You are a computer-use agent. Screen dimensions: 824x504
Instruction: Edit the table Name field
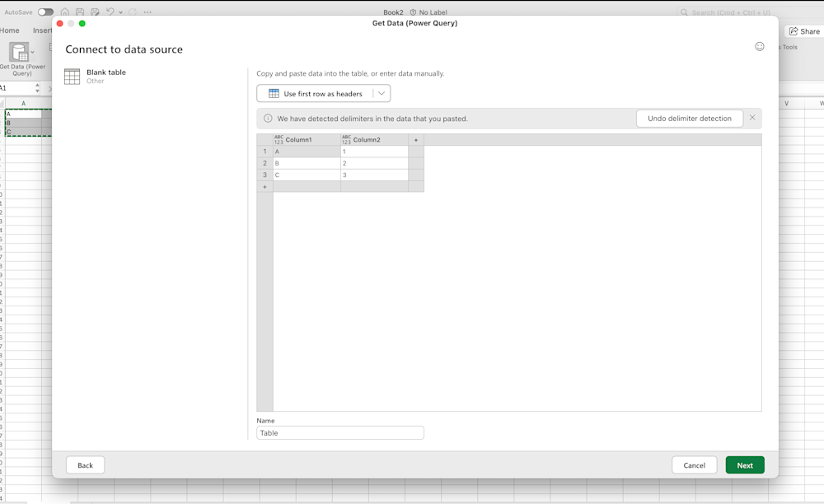(x=339, y=432)
